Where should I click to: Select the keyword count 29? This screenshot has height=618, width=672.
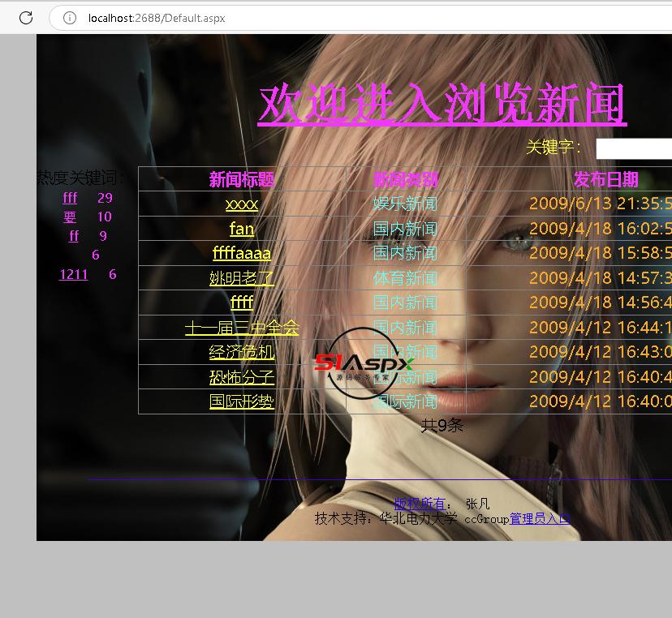pyautogui.click(x=105, y=197)
